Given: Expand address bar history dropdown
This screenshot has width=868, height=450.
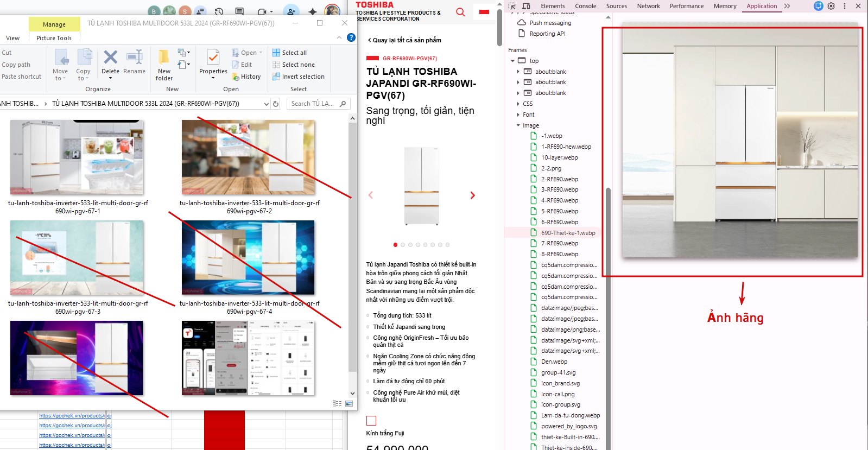Looking at the screenshot, I should [267, 104].
